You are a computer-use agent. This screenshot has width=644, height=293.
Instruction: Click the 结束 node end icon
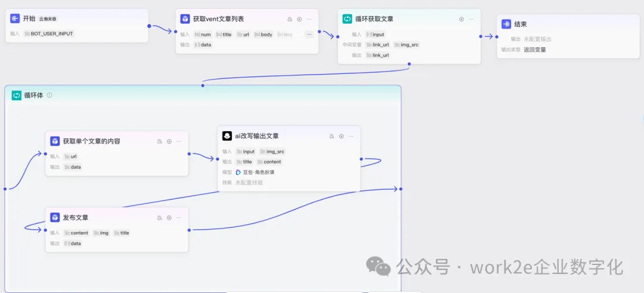(x=506, y=24)
